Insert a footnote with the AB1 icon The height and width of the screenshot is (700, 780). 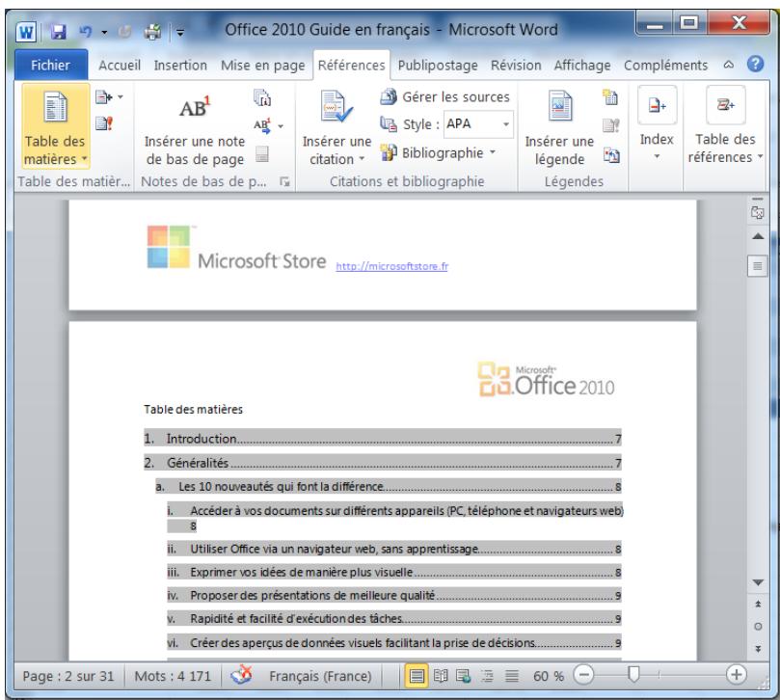click(195, 127)
